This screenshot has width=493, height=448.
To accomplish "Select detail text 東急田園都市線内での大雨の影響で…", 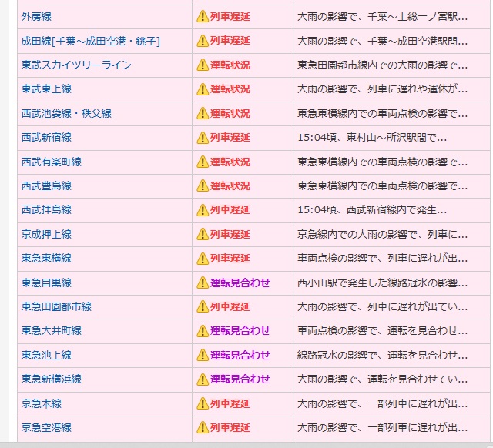I will pyautogui.click(x=382, y=65).
